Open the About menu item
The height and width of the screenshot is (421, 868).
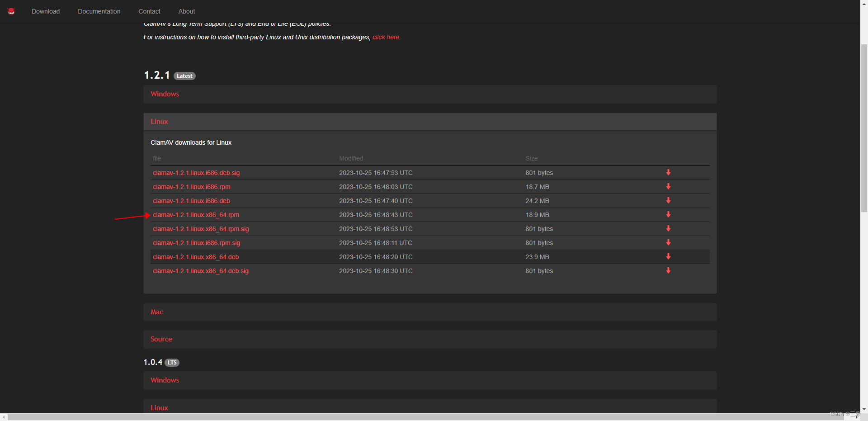click(x=187, y=11)
